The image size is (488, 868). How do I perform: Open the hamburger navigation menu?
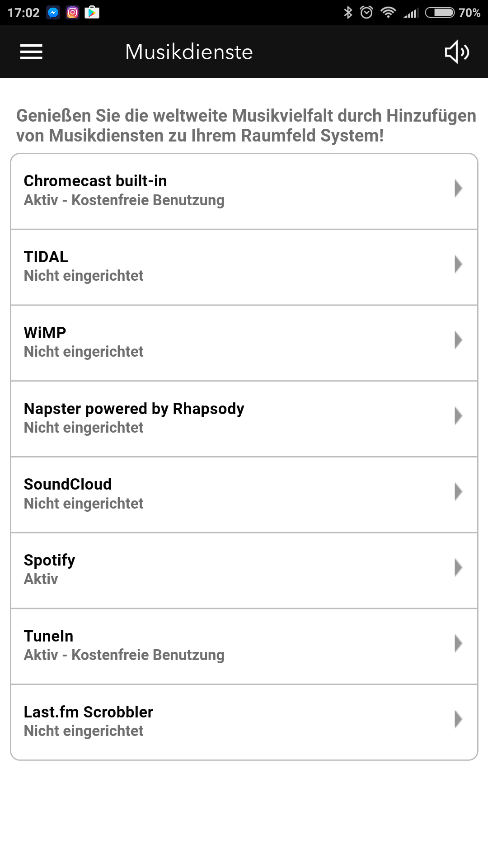(x=31, y=52)
